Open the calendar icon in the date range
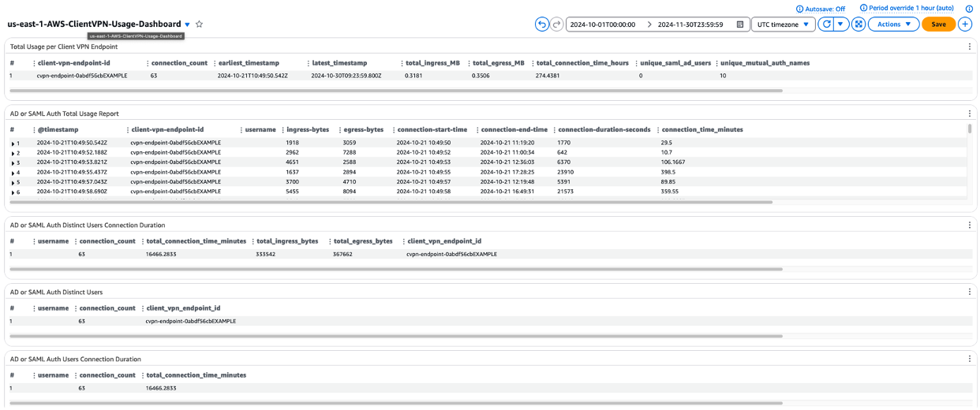 [740, 24]
